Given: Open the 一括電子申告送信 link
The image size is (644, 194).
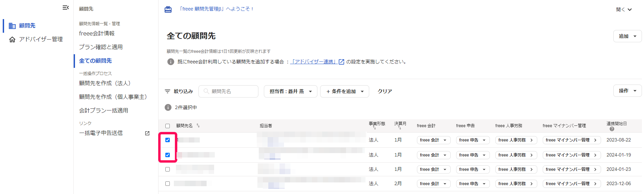Looking at the screenshot, I should tap(101, 133).
